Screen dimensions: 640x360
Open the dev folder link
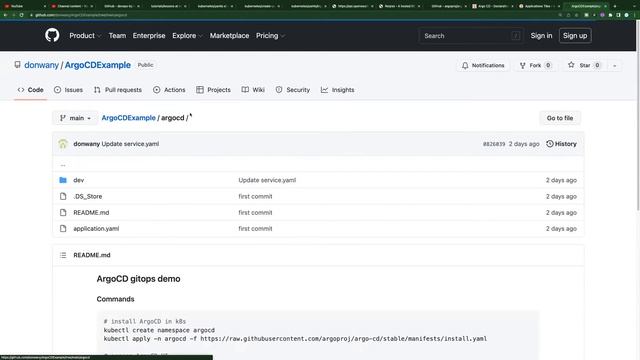click(x=78, y=180)
